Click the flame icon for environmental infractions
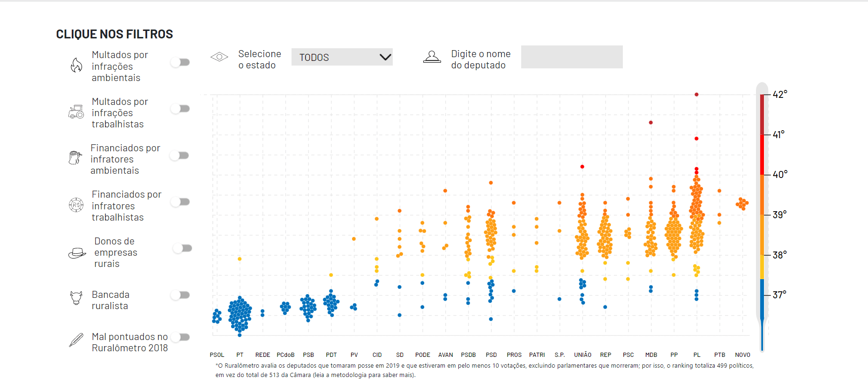The width and height of the screenshot is (868, 392). pyautogui.click(x=76, y=65)
